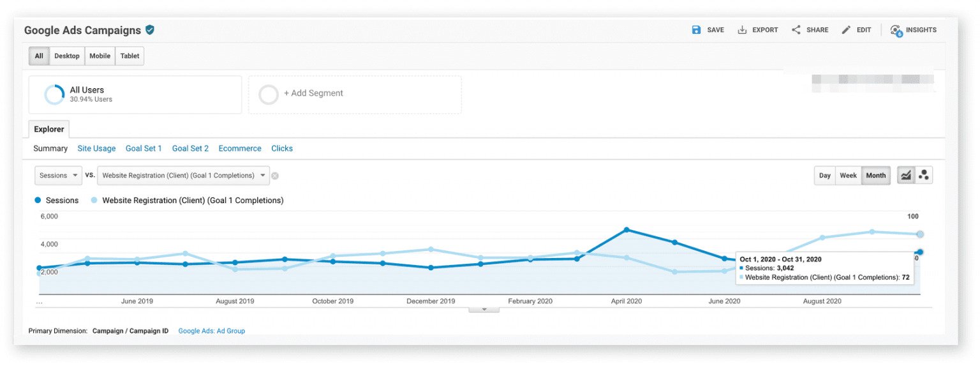Switch to line chart view icon
The width and height of the screenshot is (980, 366).
(906, 175)
